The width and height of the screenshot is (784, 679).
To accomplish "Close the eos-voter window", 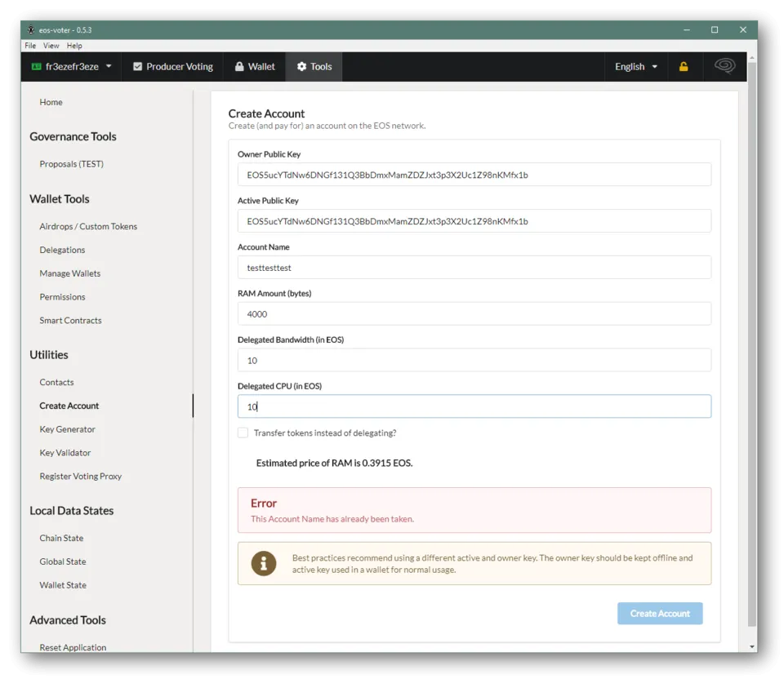I will coord(743,30).
